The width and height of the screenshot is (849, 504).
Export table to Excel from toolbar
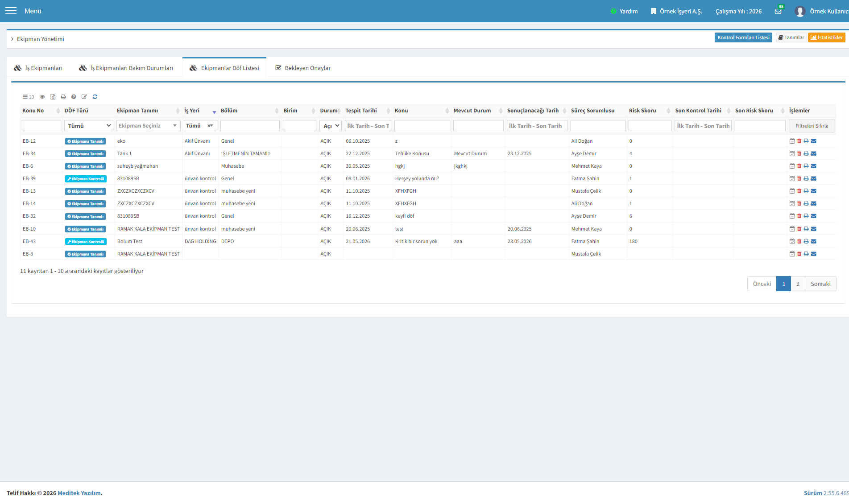point(53,97)
